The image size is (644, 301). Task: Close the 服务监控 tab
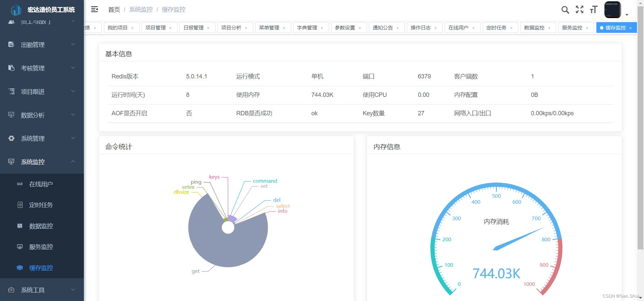coord(587,28)
